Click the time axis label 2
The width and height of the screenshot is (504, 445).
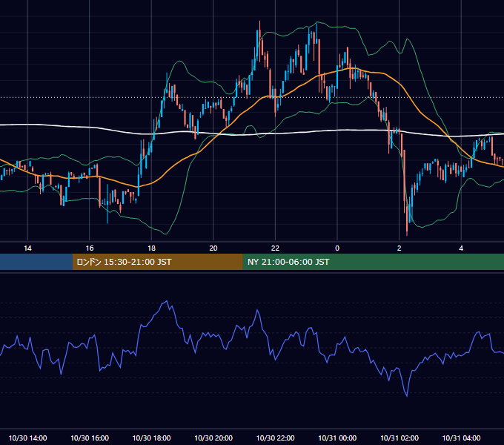pos(399,248)
